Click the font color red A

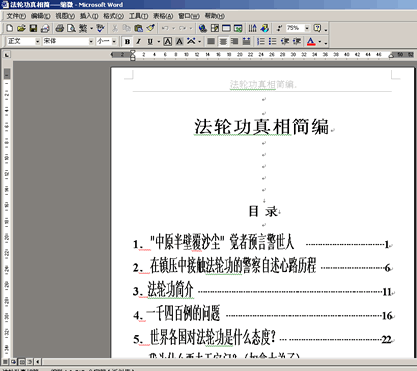point(311,42)
